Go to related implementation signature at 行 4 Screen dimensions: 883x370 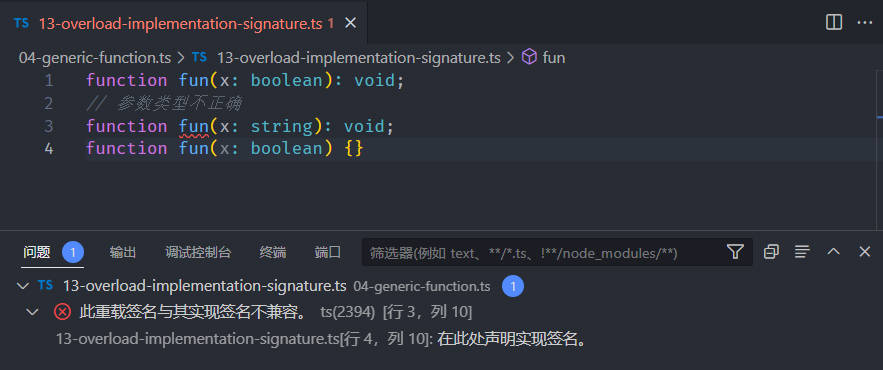321,339
